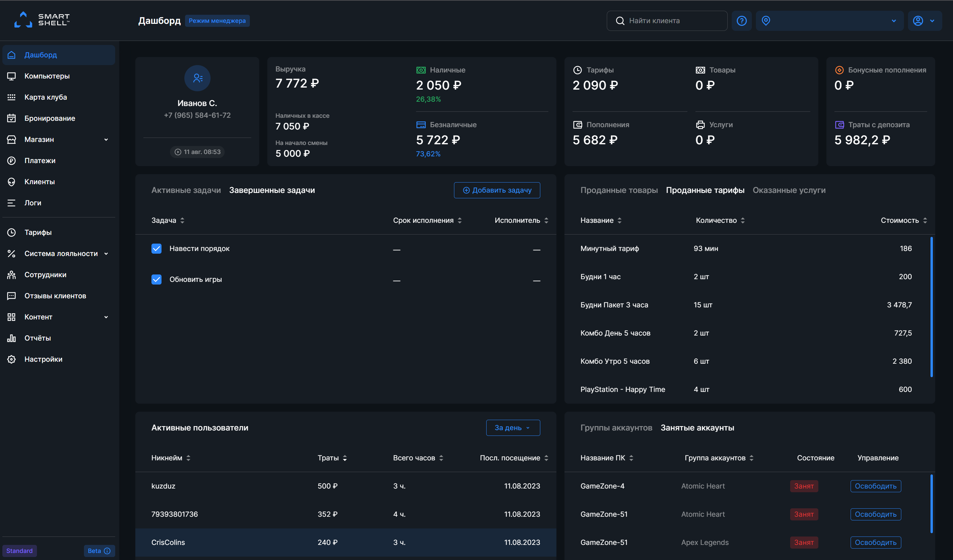Click the Режим менеджера badge
The width and height of the screenshot is (953, 560).
coord(217,21)
